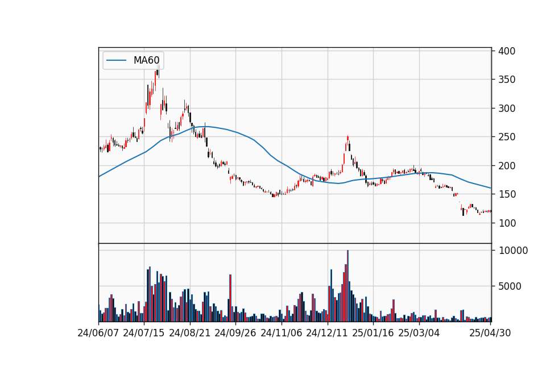Click the 150 price axis label
Screen dimensions: 546x392
coord(507,194)
